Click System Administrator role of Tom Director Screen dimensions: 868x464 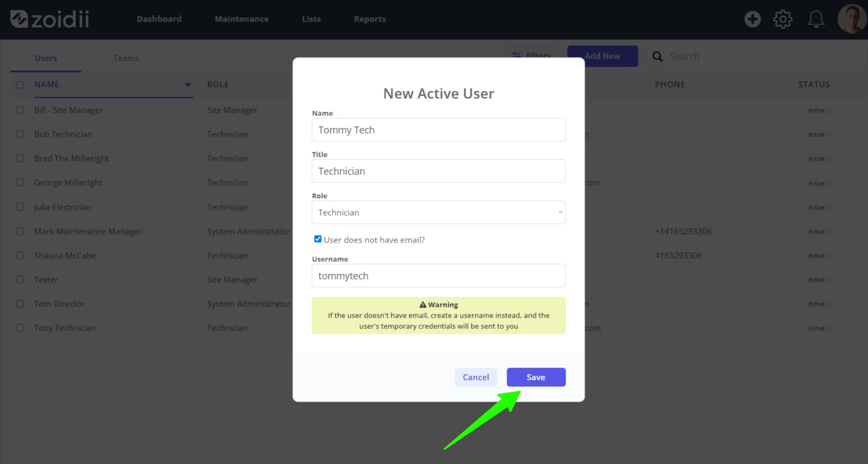pyautogui.click(x=248, y=304)
